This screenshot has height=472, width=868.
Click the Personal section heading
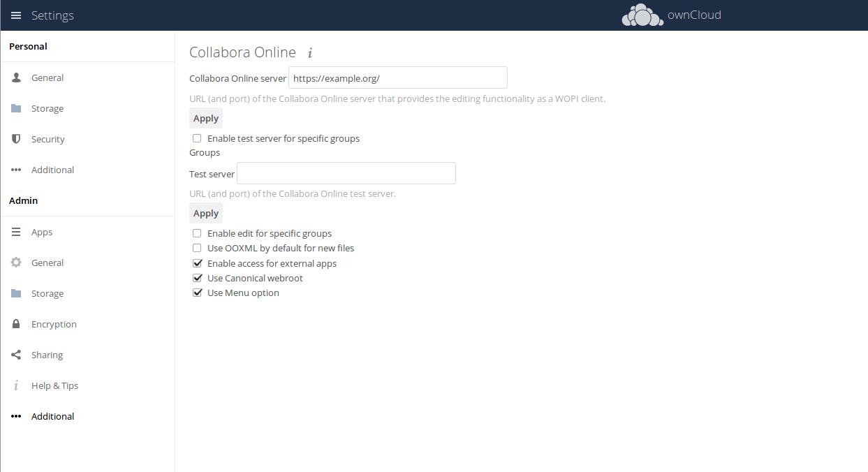pyautogui.click(x=28, y=46)
